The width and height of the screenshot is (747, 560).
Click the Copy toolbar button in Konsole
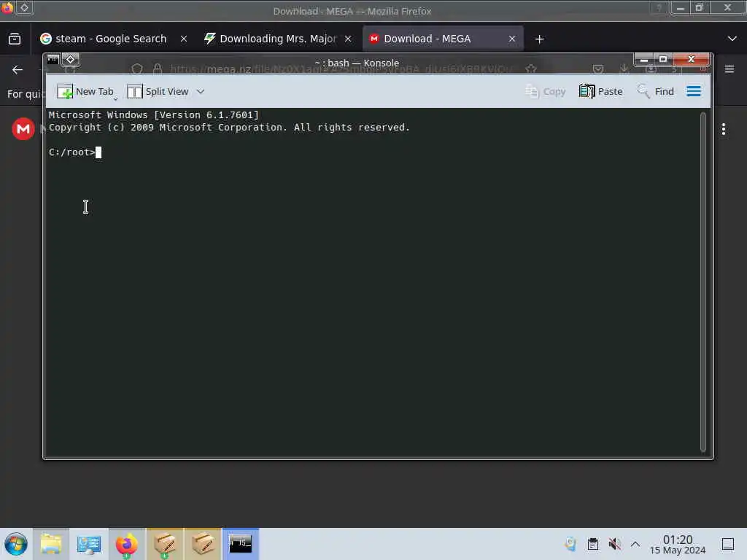546,91
